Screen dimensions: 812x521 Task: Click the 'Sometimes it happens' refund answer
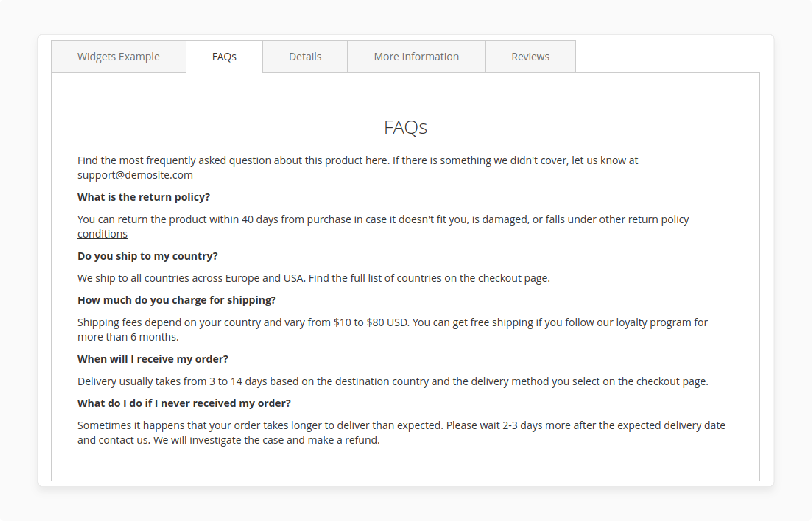coord(401,433)
